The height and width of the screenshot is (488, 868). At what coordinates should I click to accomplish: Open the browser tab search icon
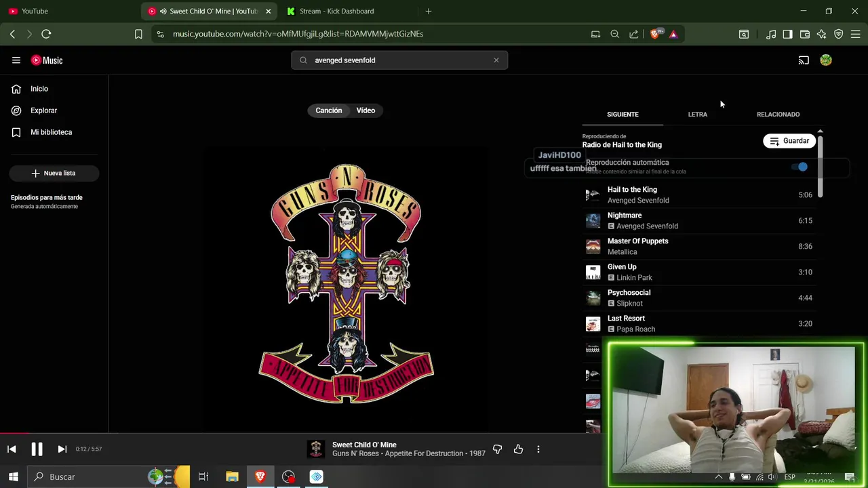tap(744, 34)
